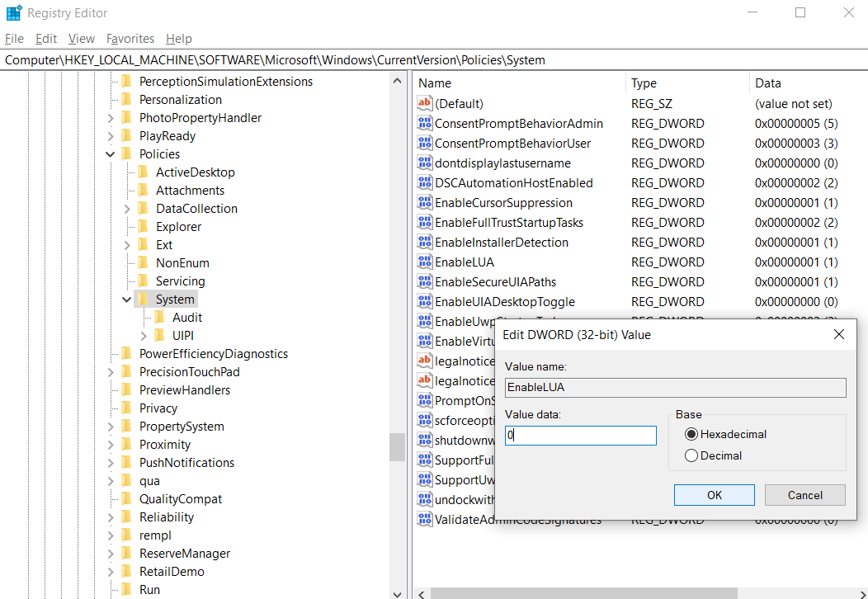Click the DWORD icon beside EnableCursorSuppression

[425, 203]
